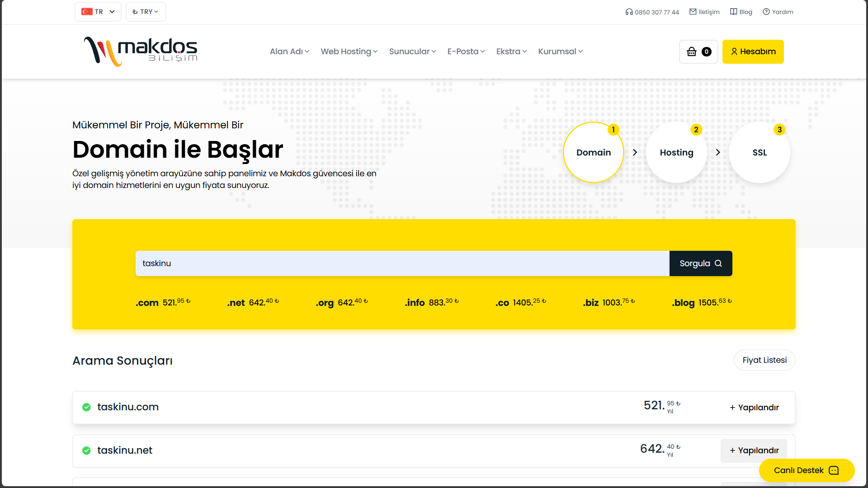Open Canlı Destek live support
Viewport: 868px width, 488px height.
click(807, 470)
